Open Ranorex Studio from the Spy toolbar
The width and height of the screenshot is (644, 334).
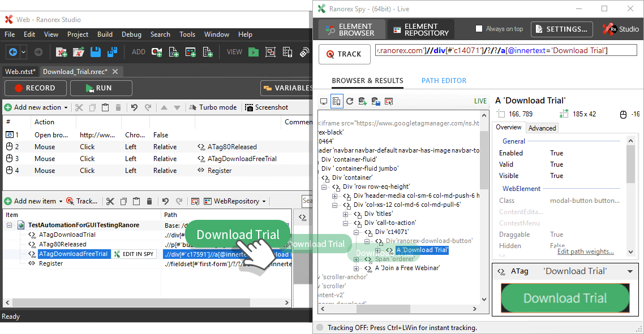[620, 29]
